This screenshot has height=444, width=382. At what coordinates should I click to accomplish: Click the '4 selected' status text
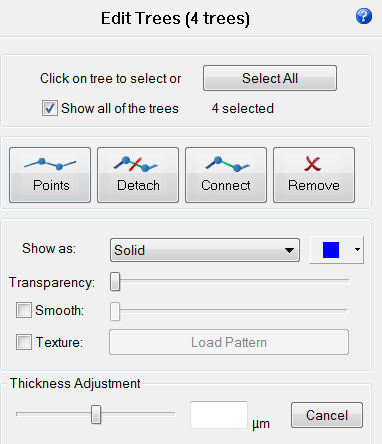point(243,109)
